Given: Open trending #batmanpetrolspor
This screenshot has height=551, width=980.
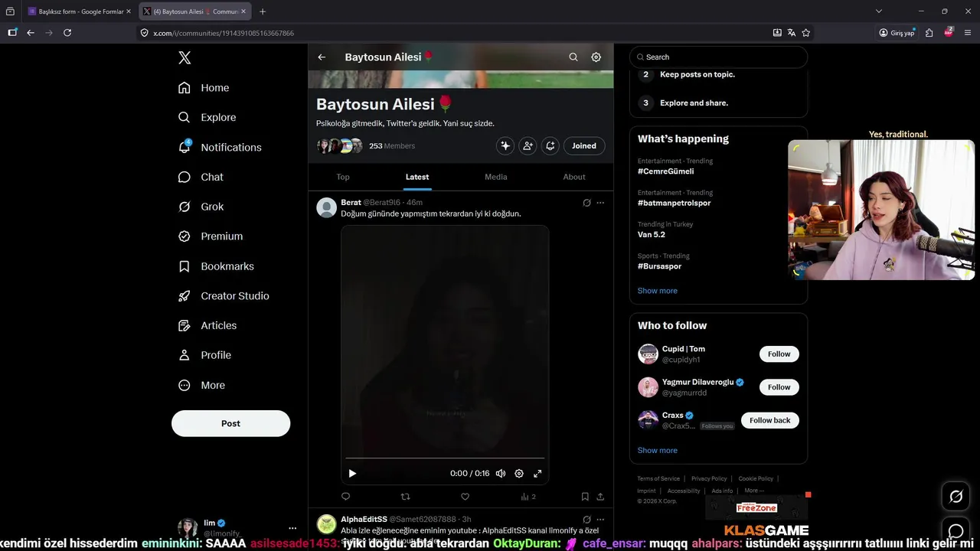Looking at the screenshot, I should pos(674,203).
